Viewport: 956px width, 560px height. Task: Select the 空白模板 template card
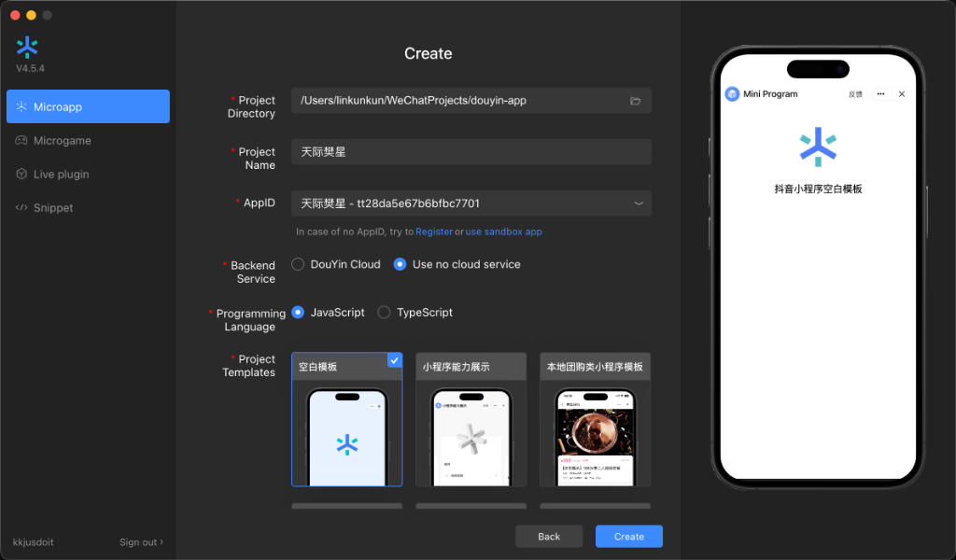pyautogui.click(x=347, y=419)
